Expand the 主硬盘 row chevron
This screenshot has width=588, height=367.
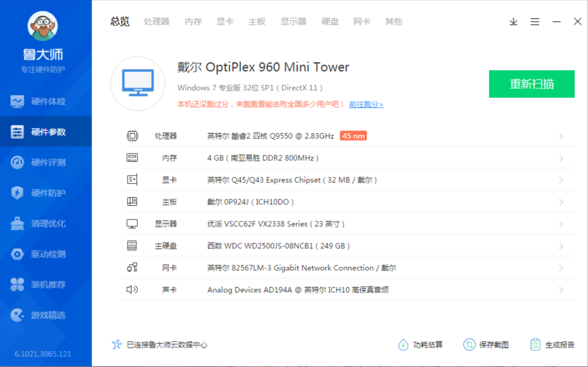(x=561, y=246)
